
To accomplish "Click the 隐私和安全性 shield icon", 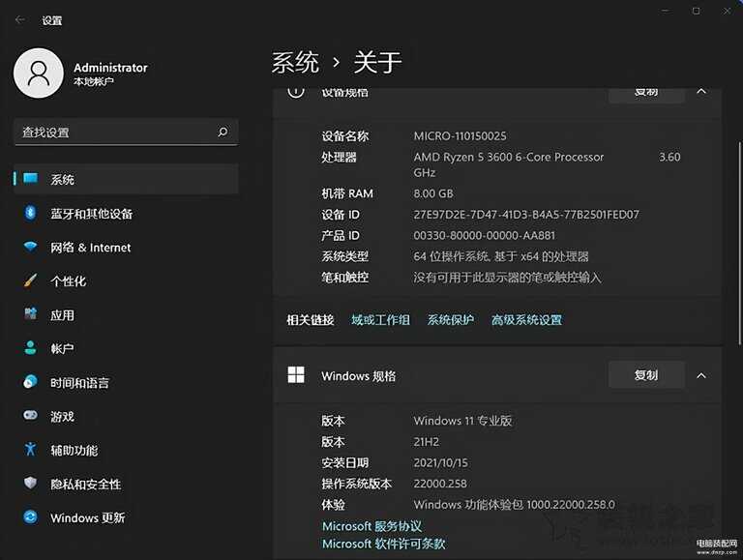I will tap(30, 484).
